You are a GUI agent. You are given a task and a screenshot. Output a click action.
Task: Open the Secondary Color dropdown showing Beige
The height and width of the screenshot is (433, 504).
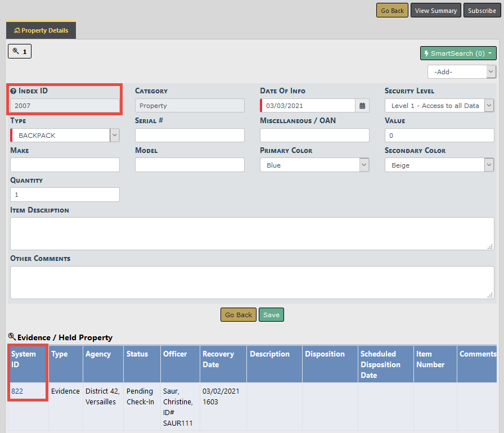pos(439,165)
